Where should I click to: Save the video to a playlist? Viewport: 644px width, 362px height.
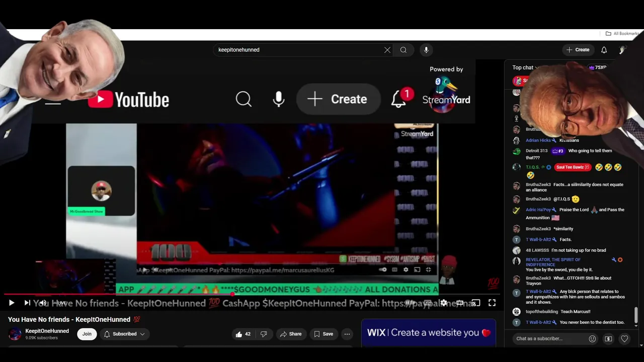324,334
